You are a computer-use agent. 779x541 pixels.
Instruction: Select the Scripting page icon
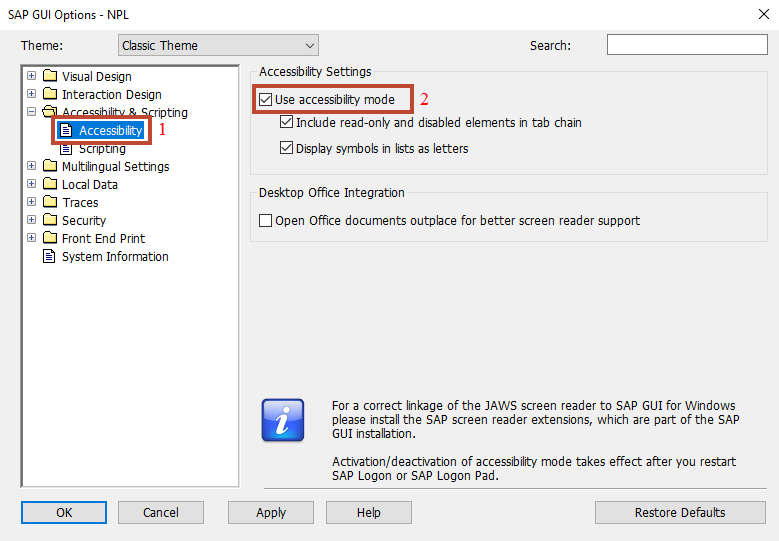tap(66, 149)
